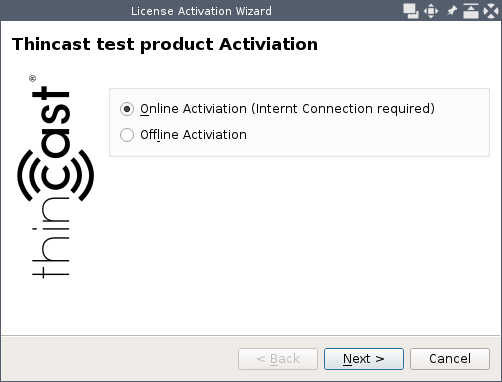
Task: Select the Online Activiation radio button
Action: coord(127,109)
